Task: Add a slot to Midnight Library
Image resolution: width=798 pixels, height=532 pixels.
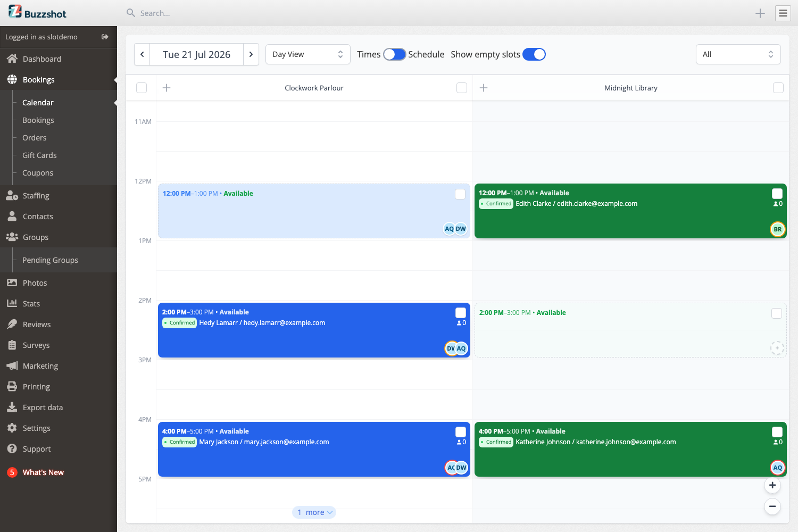Action: coord(484,88)
